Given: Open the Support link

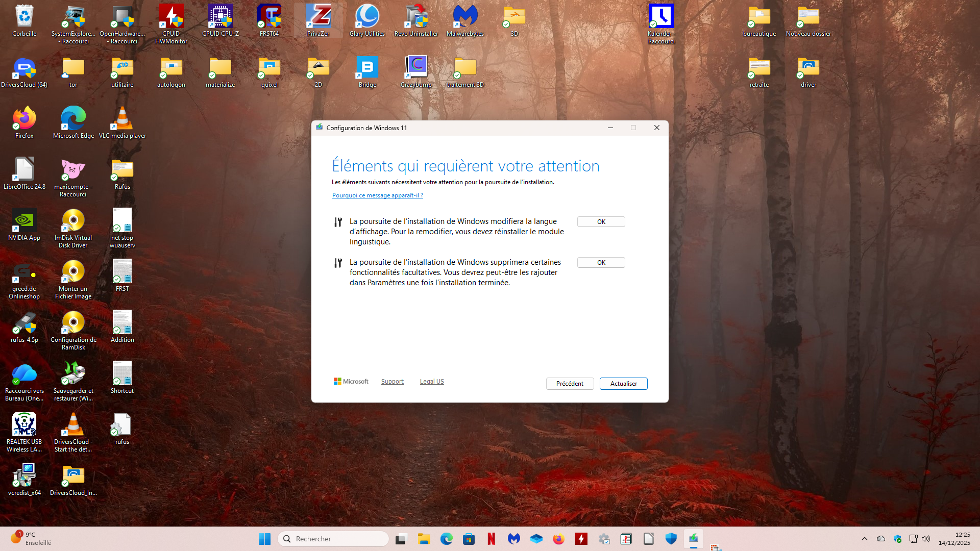Looking at the screenshot, I should (392, 382).
